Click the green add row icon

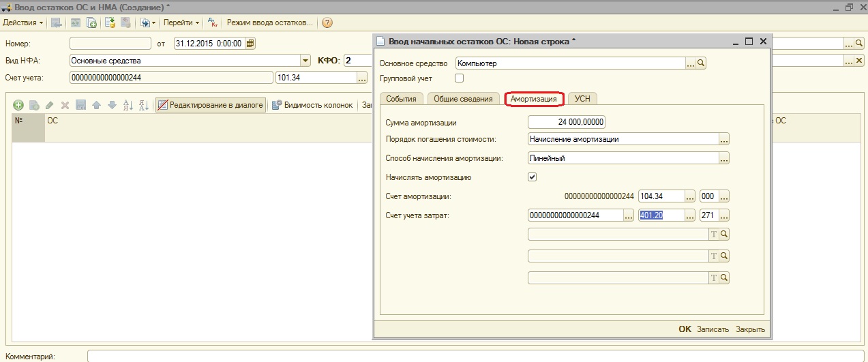click(x=18, y=105)
